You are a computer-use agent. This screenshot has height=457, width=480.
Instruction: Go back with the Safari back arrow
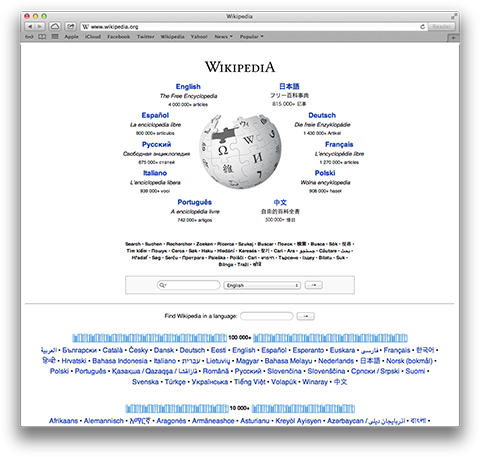[x=30, y=26]
